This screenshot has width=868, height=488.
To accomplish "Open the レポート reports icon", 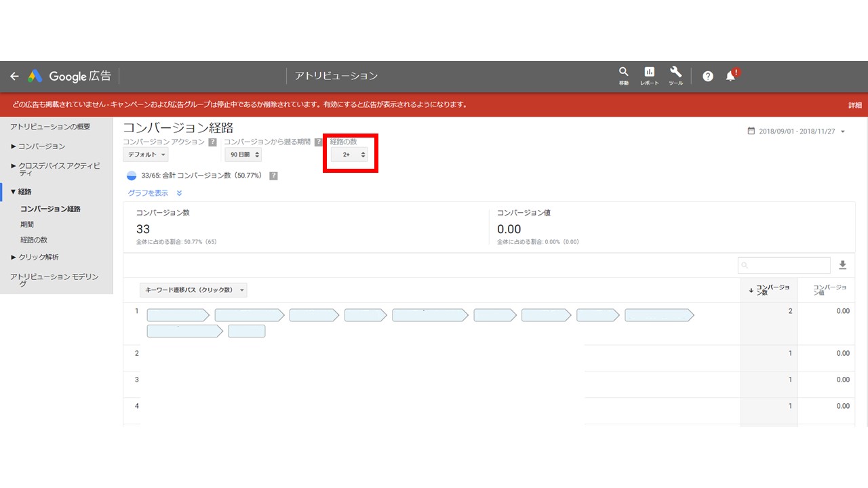I will [649, 75].
